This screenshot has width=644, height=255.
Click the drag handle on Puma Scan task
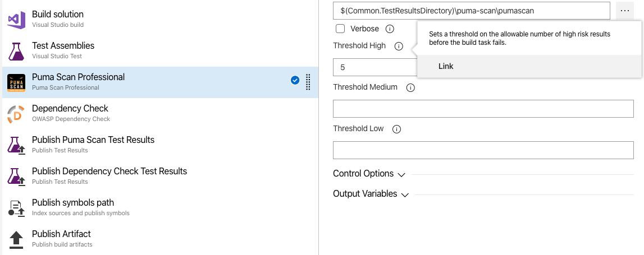(308, 82)
